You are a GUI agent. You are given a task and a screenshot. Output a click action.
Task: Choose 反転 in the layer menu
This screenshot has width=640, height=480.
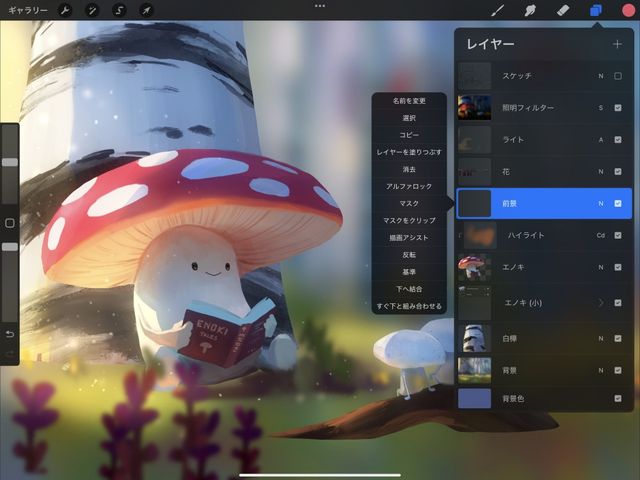409,255
